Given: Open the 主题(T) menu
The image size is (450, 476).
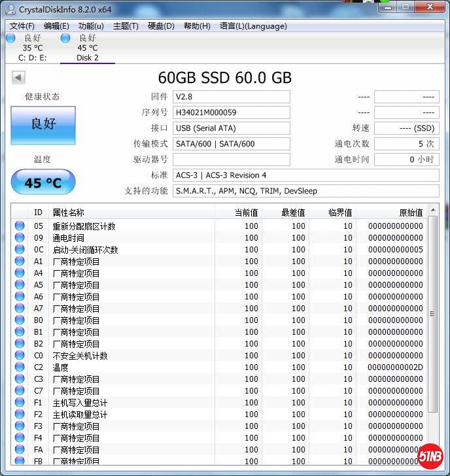Looking at the screenshot, I should (x=126, y=26).
